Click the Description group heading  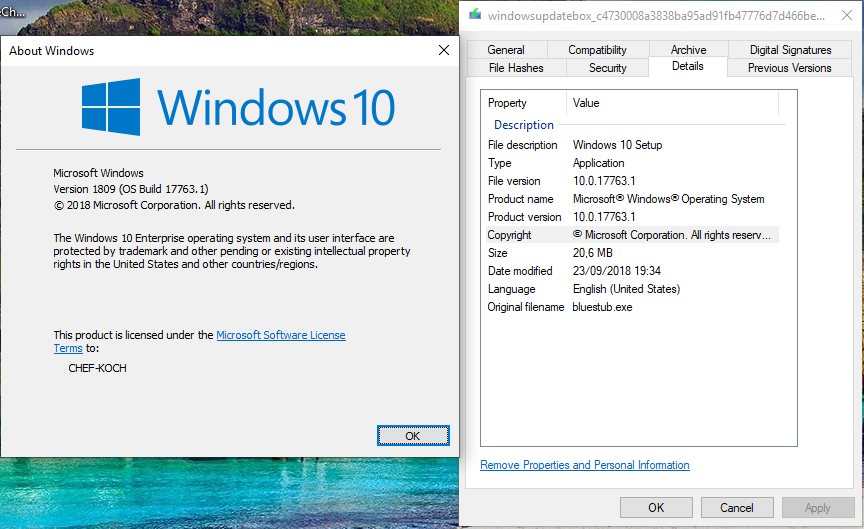click(x=523, y=125)
